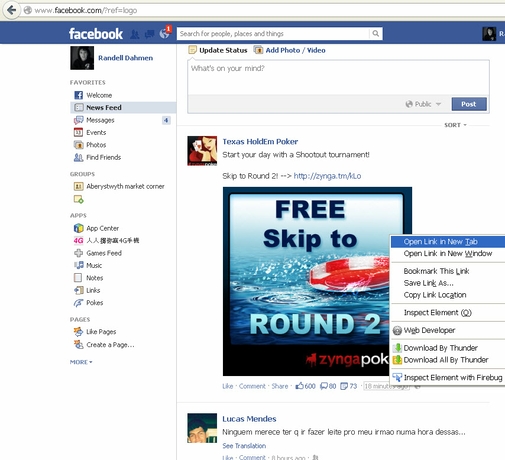Open the Web Developer menu entry
Image resolution: width=505 pixels, height=460 pixels.
(448, 330)
